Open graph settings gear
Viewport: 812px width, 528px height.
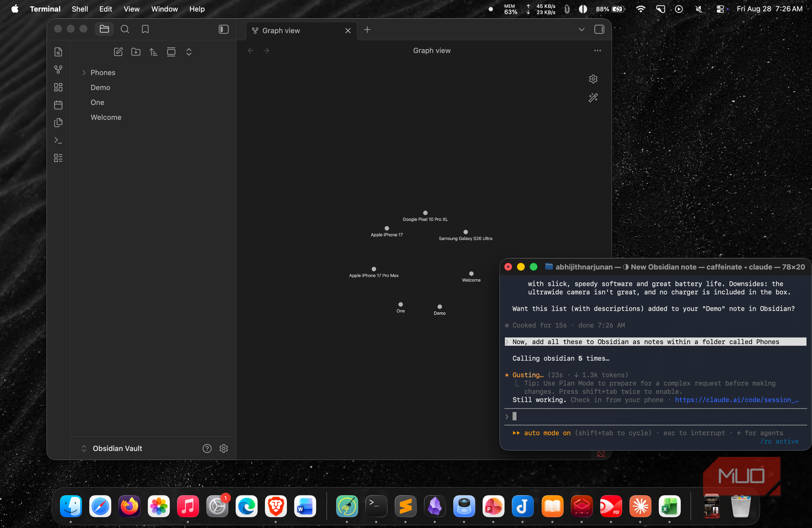coord(593,79)
